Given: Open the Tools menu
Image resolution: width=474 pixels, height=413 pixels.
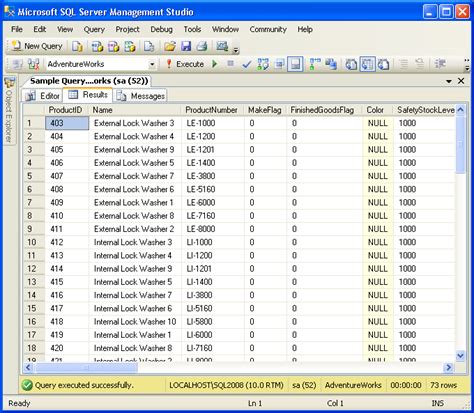Looking at the screenshot, I should click(192, 29).
